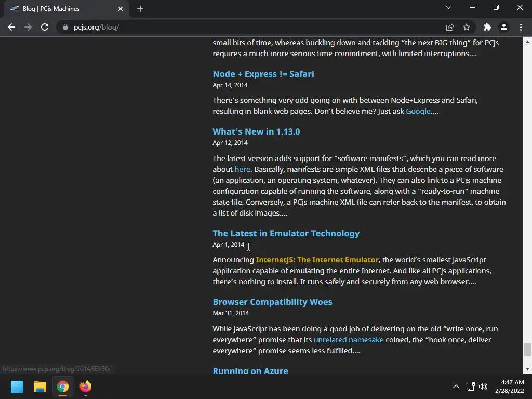Launch Firefox from the taskbar
Viewport: 532px width, 399px height.
click(x=86, y=387)
